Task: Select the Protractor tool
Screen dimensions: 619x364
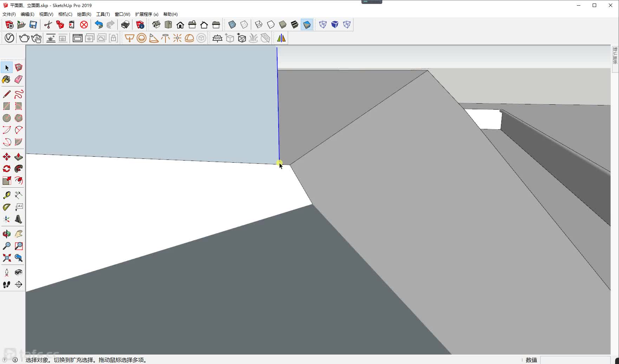Action: tap(7, 207)
